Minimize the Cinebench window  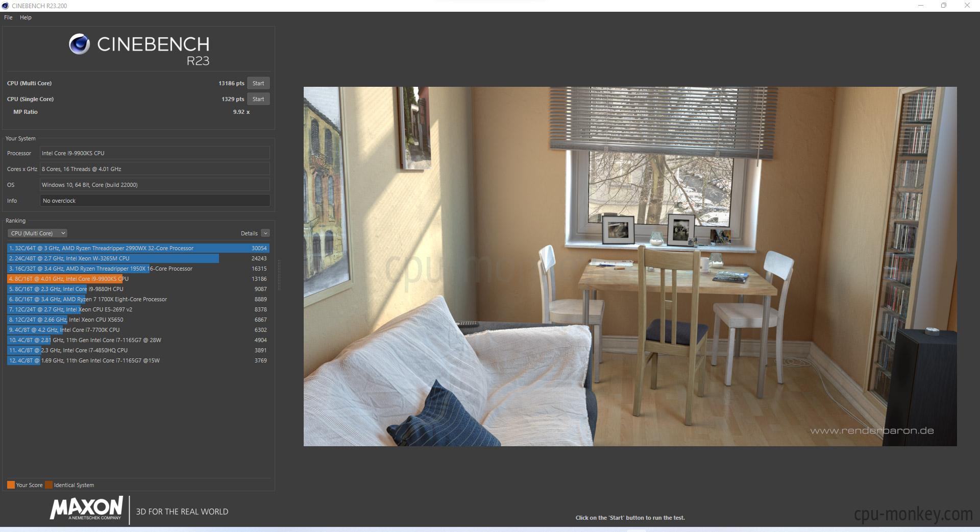921,6
